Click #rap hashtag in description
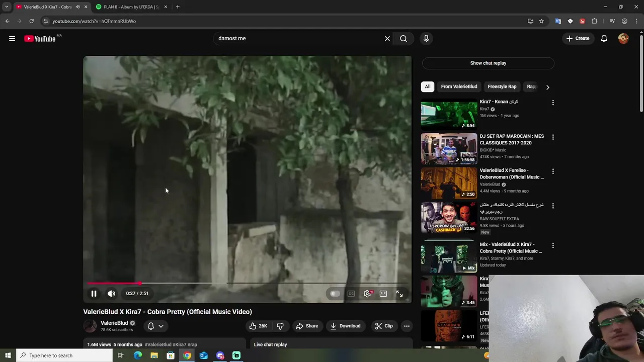The image size is (644, 362). click(x=192, y=345)
